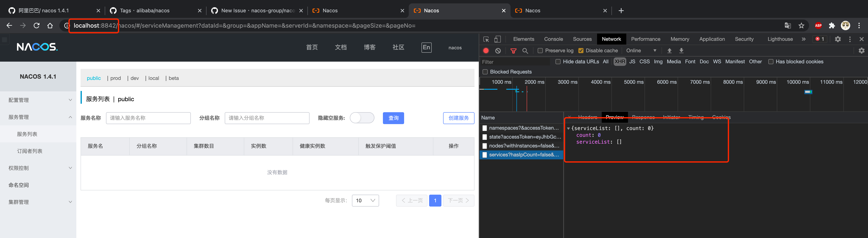868x238 pixels.
Task: Click the 创建服务 button
Action: 459,118
